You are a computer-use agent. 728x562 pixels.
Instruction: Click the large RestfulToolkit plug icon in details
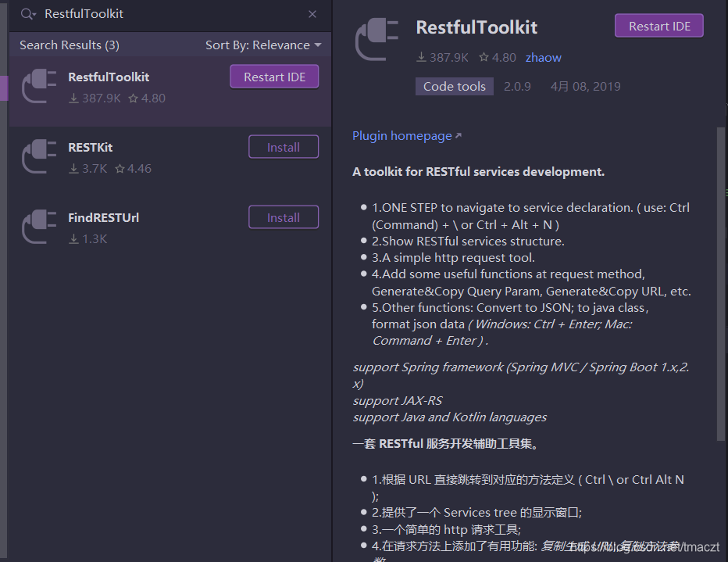(377, 40)
